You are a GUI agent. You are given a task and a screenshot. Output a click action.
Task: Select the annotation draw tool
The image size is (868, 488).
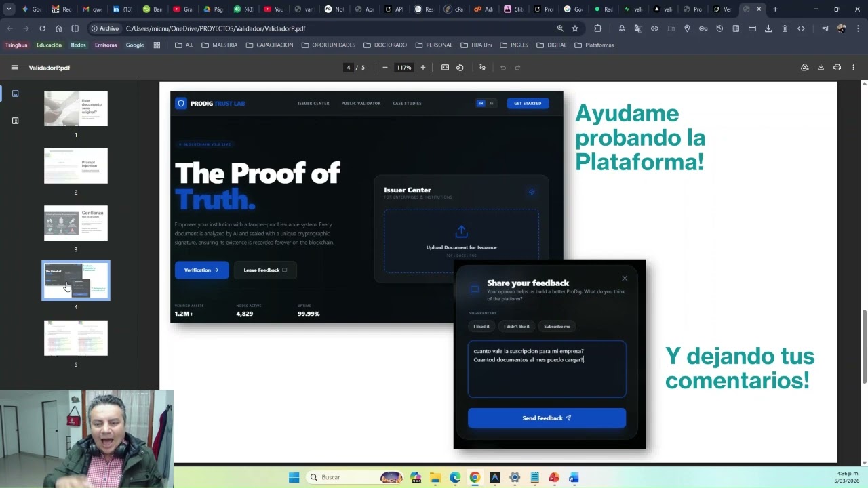pos(483,68)
